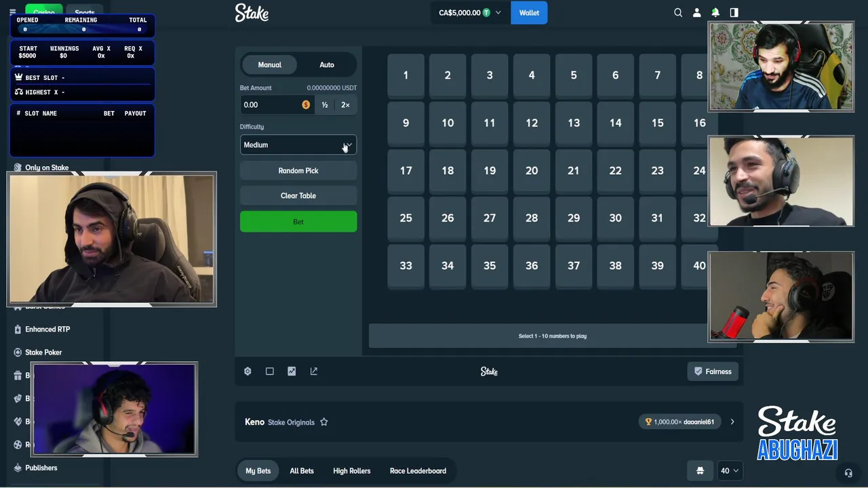This screenshot has width=868, height=488.
Task: Pick Keno number 9
Action: (406, 123)
